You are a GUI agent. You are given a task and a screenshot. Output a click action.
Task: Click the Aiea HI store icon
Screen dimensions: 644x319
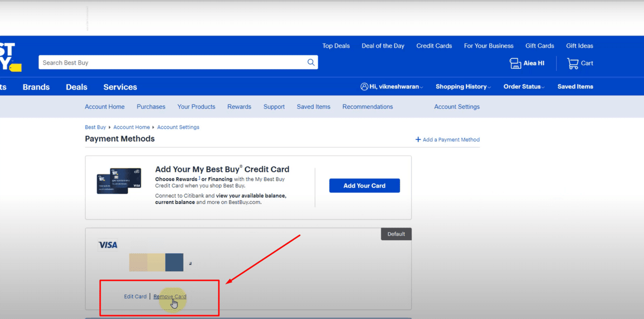click(x=515, y=63)
